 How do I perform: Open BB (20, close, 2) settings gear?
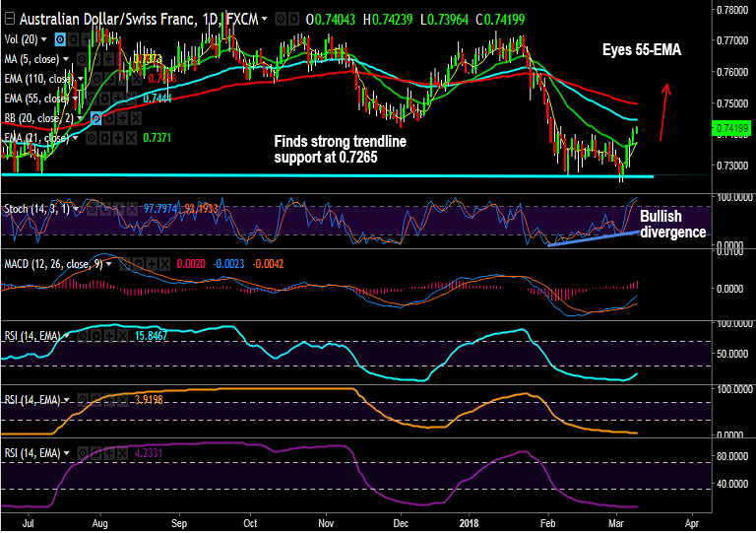110,118
